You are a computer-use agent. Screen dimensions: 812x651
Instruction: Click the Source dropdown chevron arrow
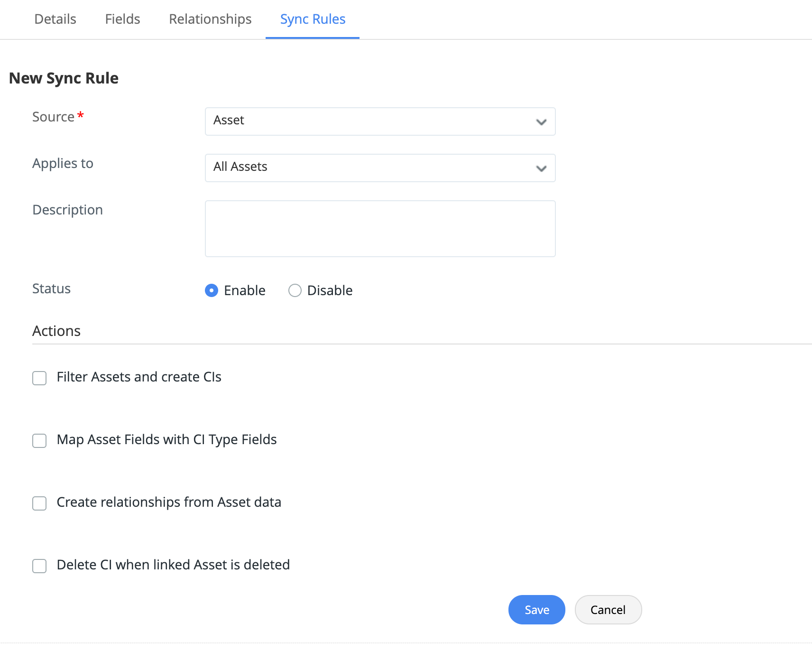point(541,122)
